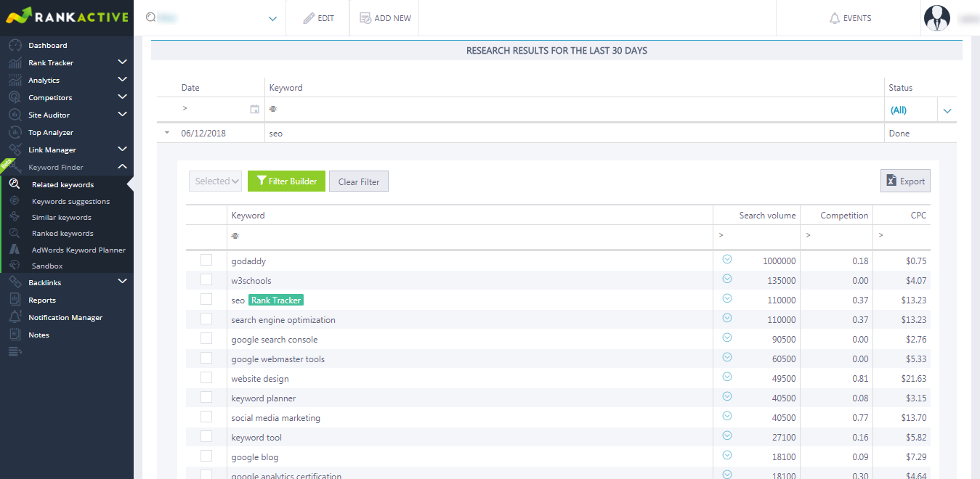Viewport: 980px width, 479px height.
Task: Sort by Competition column header
Action: click(x=844, y=216)
